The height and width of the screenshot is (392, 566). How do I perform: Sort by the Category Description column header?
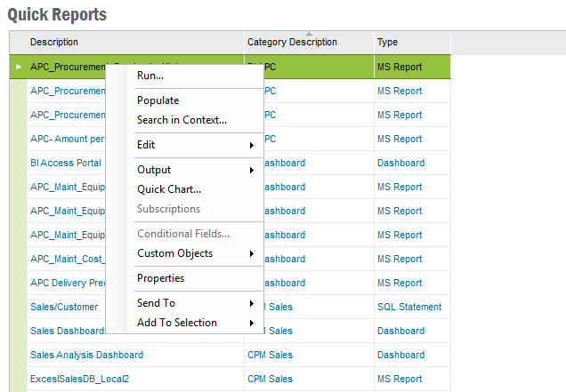(292, 43)
